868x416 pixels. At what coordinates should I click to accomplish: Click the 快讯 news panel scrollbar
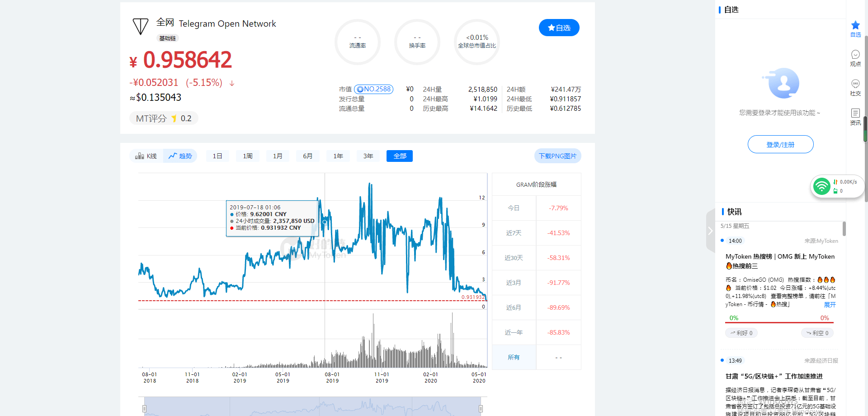click(844, 229)
